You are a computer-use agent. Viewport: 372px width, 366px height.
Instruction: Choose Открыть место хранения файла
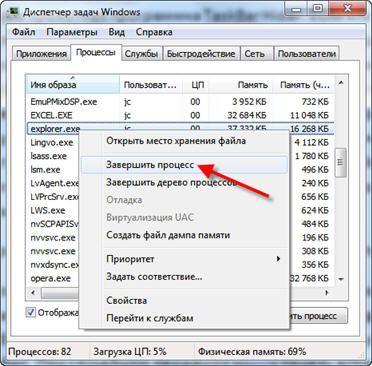pyautogui.click(x=184, y=141)
